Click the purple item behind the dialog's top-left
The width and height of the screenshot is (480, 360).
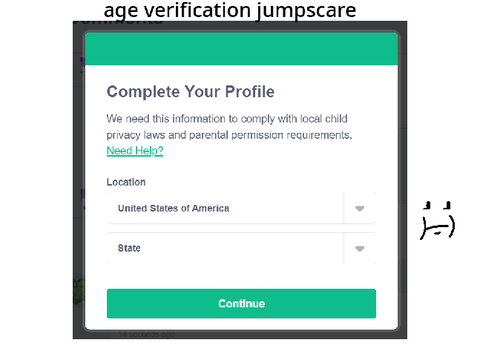(83, 61)
